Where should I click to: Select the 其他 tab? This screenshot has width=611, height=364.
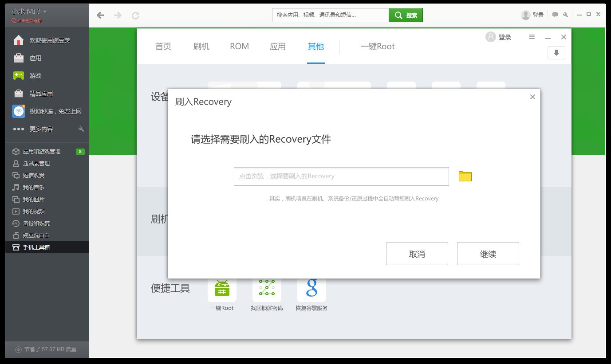pyautogui.click(x=316, y=47)
